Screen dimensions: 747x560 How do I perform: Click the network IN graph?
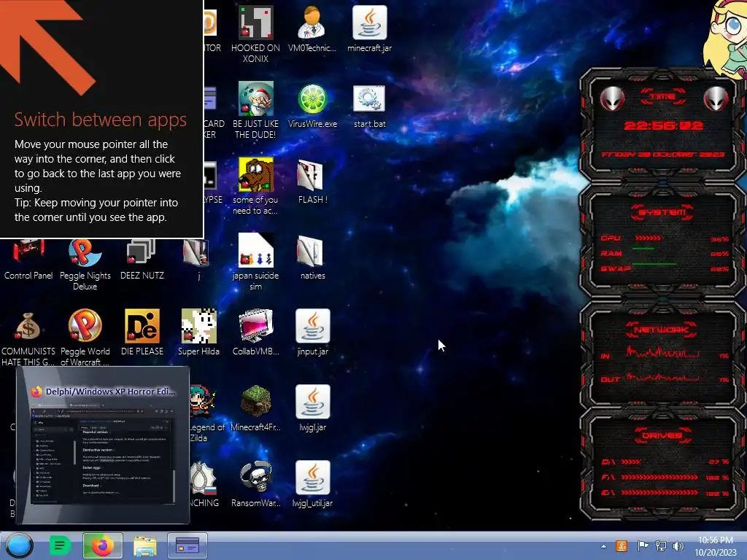tap(662, 353)
